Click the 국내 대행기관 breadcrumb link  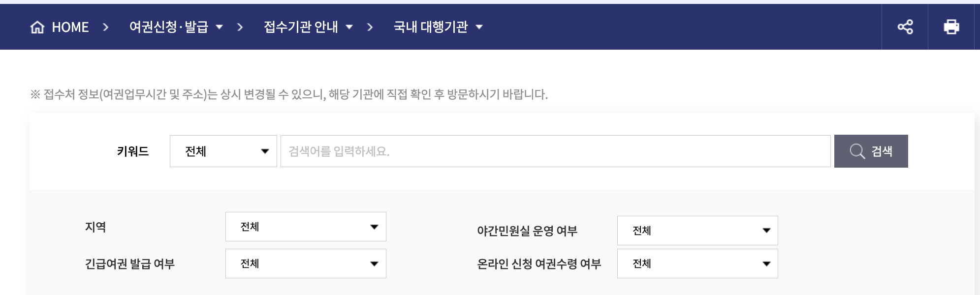click(431, 27)
